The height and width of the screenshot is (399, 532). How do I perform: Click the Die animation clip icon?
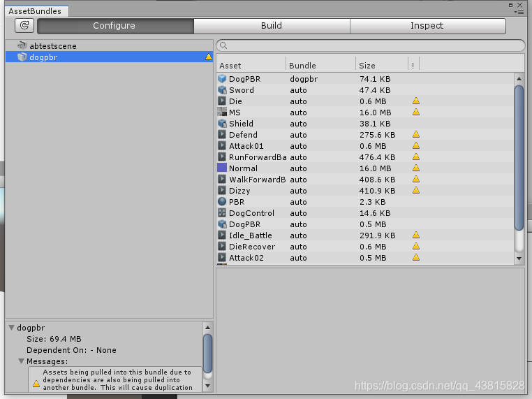coord(222,101)
